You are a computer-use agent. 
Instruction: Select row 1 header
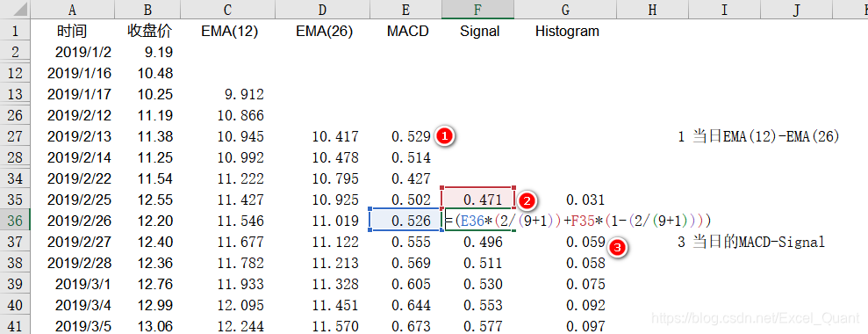(15, 31)
